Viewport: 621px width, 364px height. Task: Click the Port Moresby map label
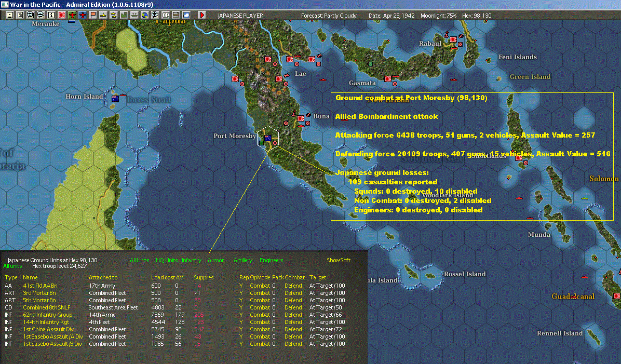tap(235, 136)
